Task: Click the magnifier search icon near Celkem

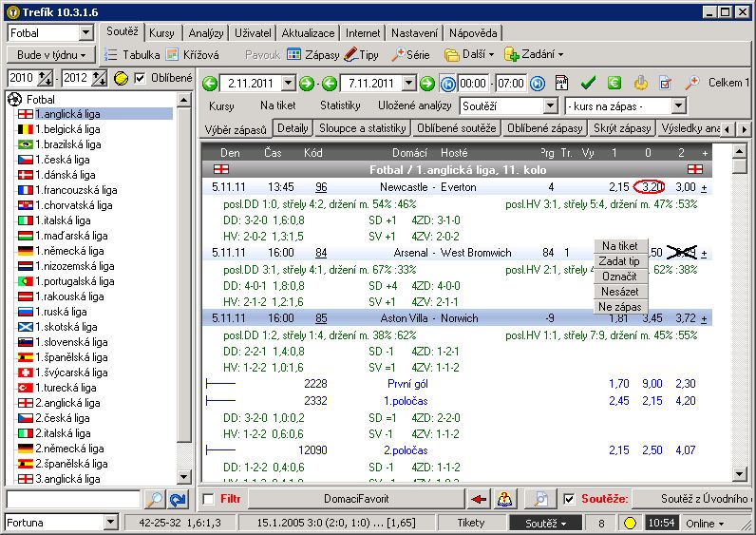Action: (691, 83)
